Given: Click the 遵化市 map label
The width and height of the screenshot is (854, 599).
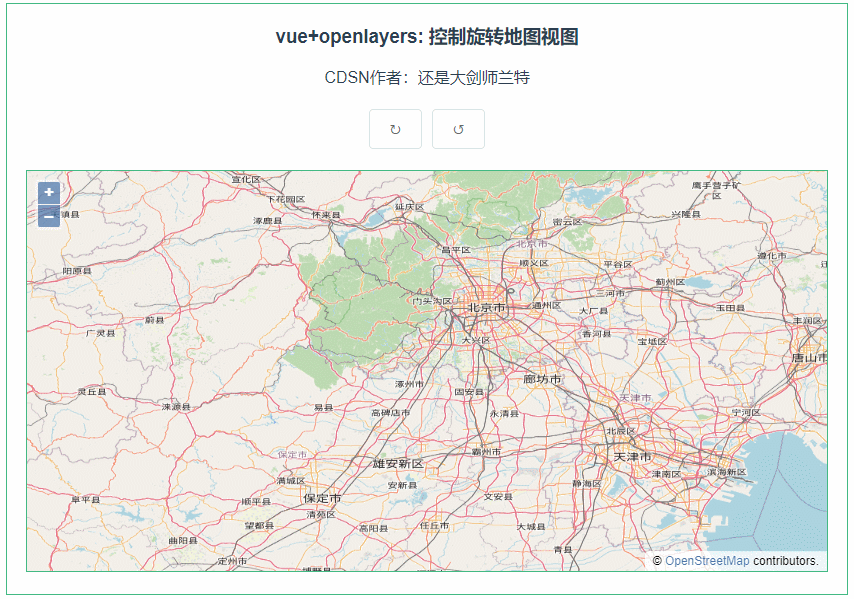Looking at the screenshot, I should coord(772,255).
